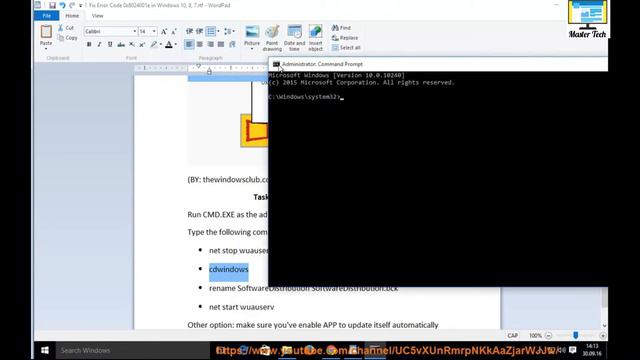Toggle Bold formatting
The height and width of the screenshot is (360, 640).
pos(89,44)
